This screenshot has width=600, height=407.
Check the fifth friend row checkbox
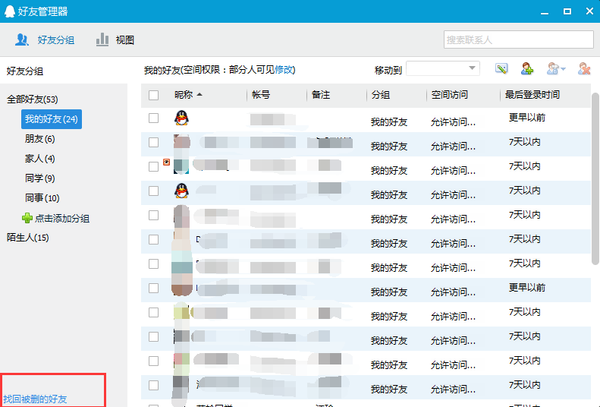(x=153, y=215)
